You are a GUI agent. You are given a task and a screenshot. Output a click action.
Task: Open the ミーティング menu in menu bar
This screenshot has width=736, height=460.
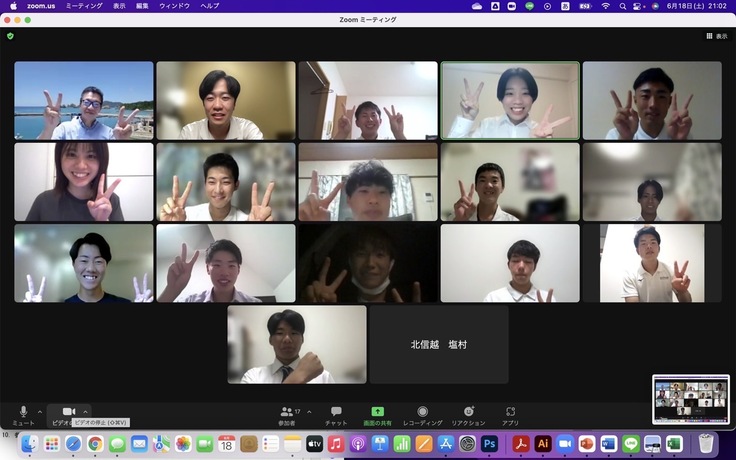[x=82, y=6]
